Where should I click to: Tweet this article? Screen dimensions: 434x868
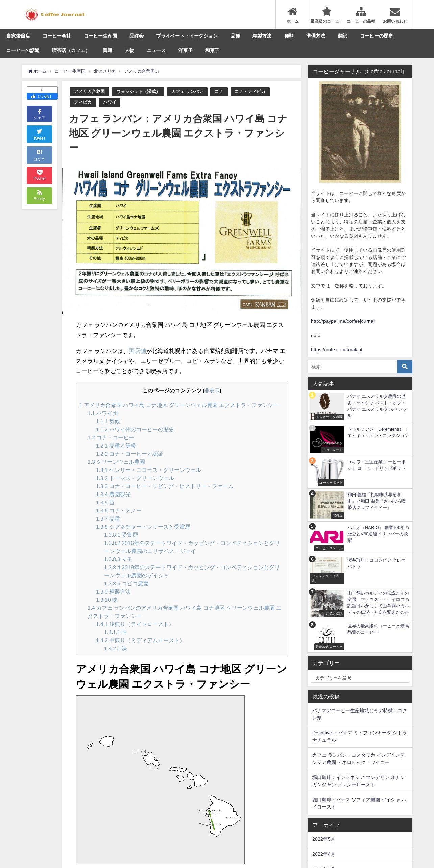tap(39, 134)
